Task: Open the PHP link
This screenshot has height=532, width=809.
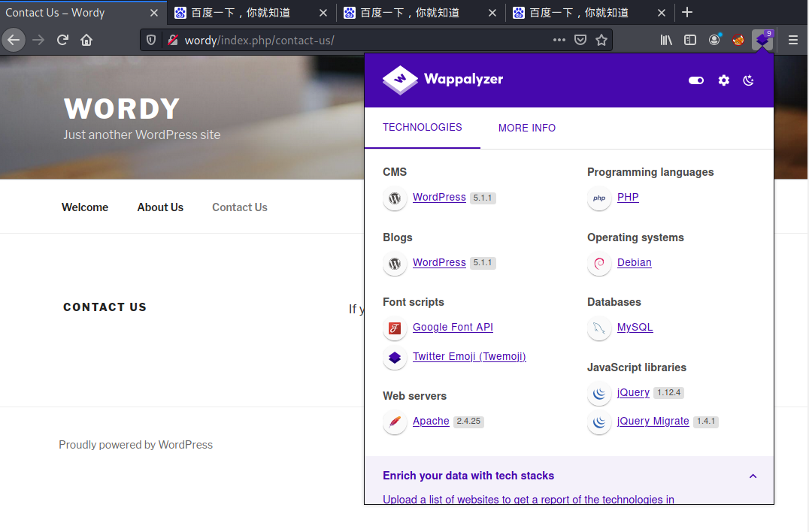Action: (628, 198)
